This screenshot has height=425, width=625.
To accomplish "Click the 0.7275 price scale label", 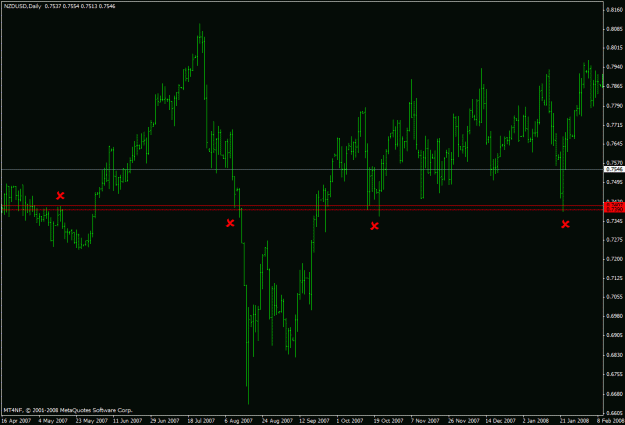I will 614,240.
